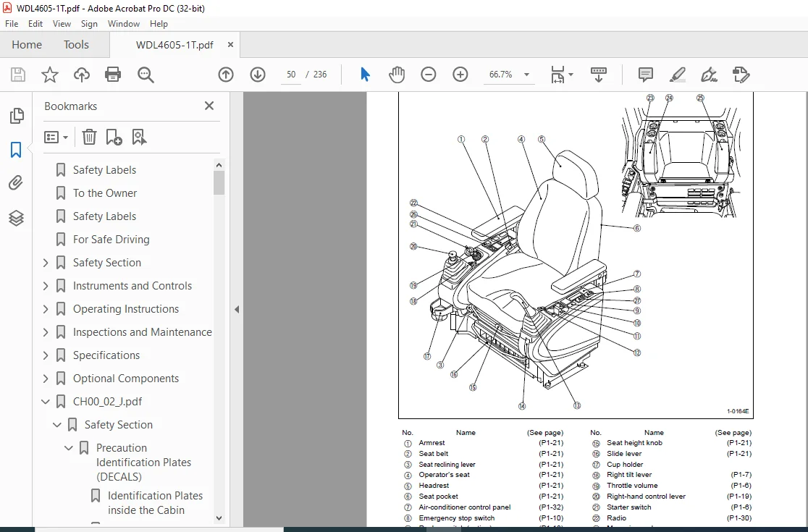
Task: Open the stamp tool icon
Action: tap(741, 75)
